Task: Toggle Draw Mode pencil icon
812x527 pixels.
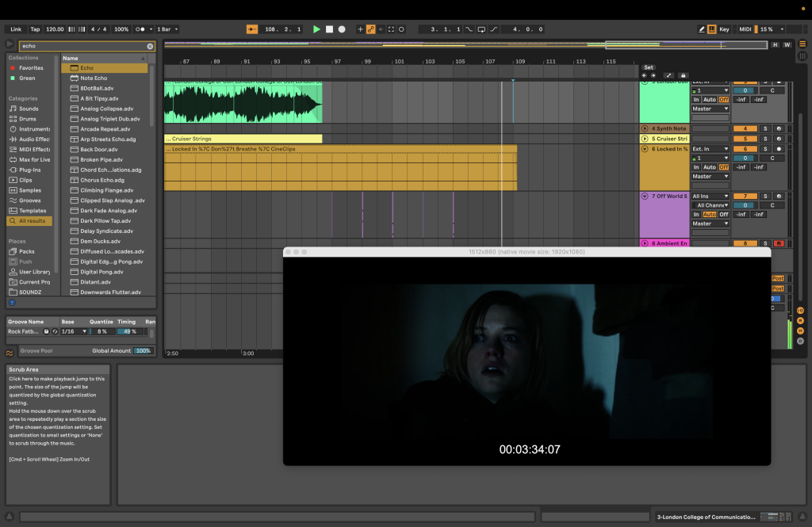Action: point(702,29)
